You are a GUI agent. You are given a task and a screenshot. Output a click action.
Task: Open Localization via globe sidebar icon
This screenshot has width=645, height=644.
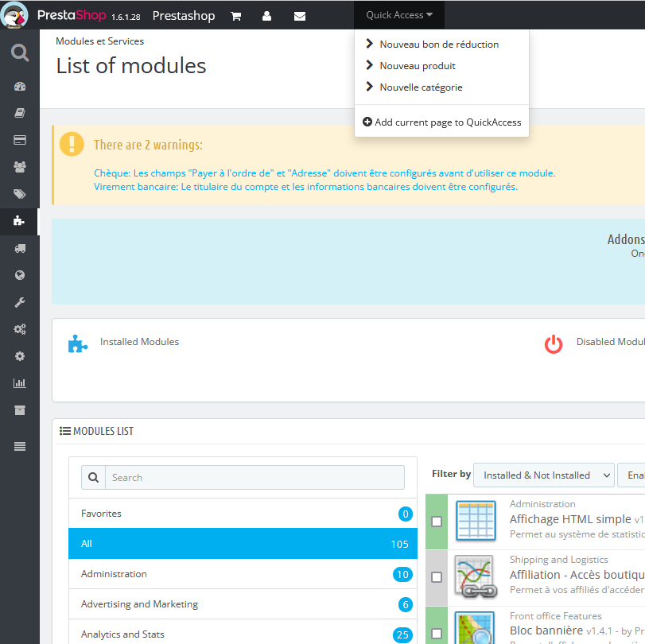20,275
